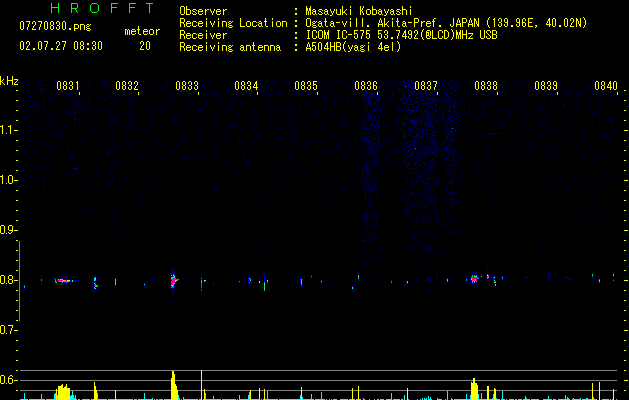Click the Receiver label
This screenshot has width=629, height=400.
click(x=203, y=35)
